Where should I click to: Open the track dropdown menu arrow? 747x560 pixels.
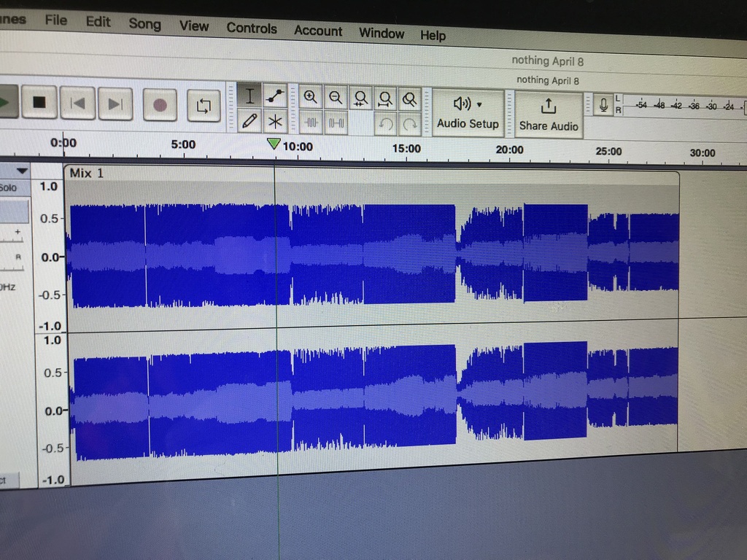(22, 171)
